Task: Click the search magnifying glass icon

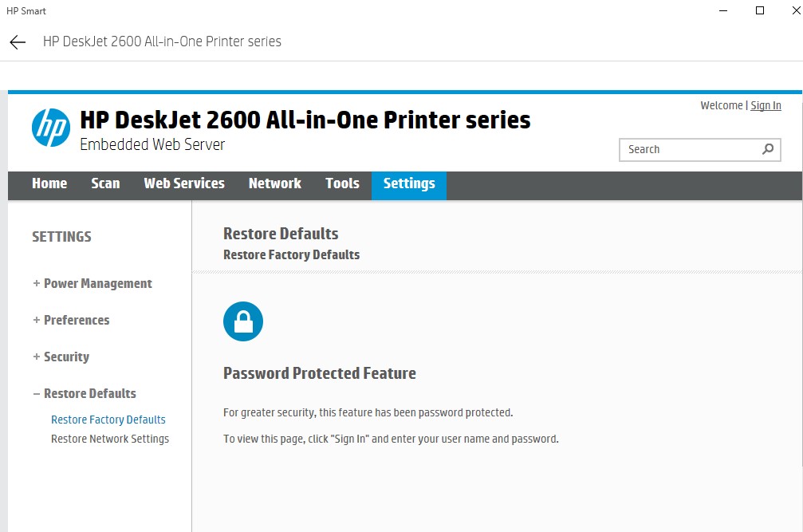Action: pos(766,149)
